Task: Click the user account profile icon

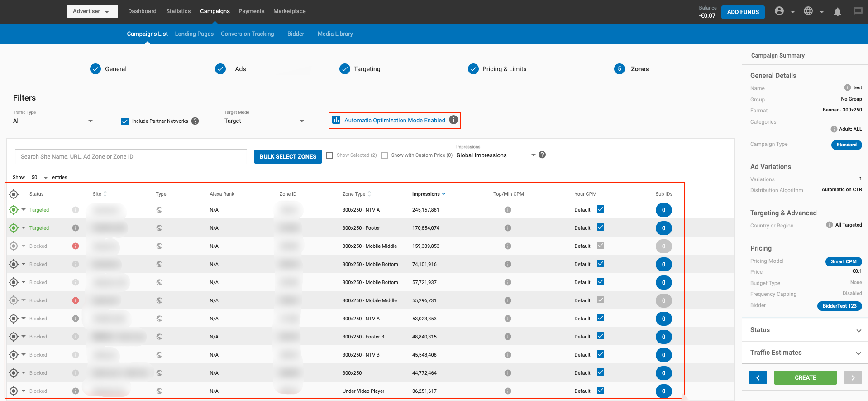Action: tap(779, 11)
